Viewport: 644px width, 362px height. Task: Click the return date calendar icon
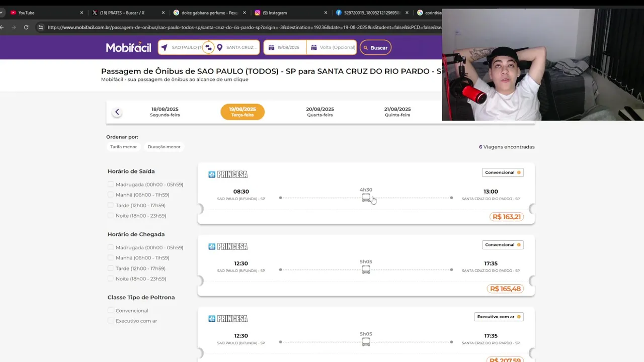313,47
